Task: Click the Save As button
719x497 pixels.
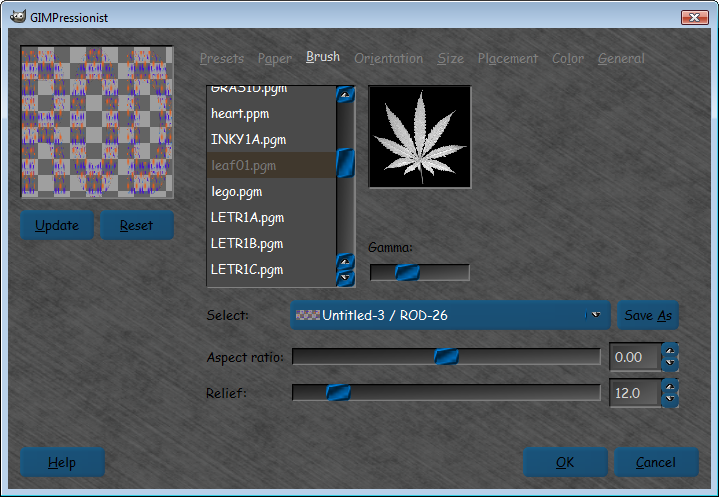Action: [x=647, y=315]
